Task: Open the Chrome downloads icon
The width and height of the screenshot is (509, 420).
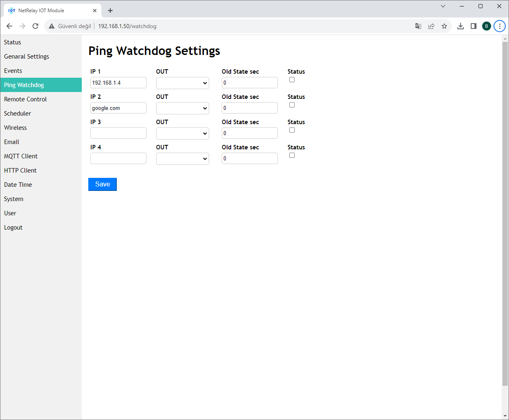Action: coord(460,26)
